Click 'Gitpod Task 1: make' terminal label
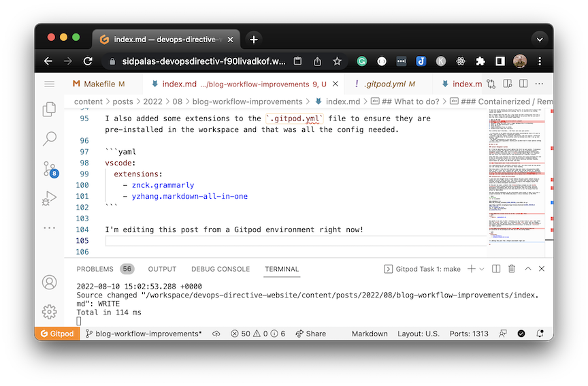588x386 pixels. (422, 269)
